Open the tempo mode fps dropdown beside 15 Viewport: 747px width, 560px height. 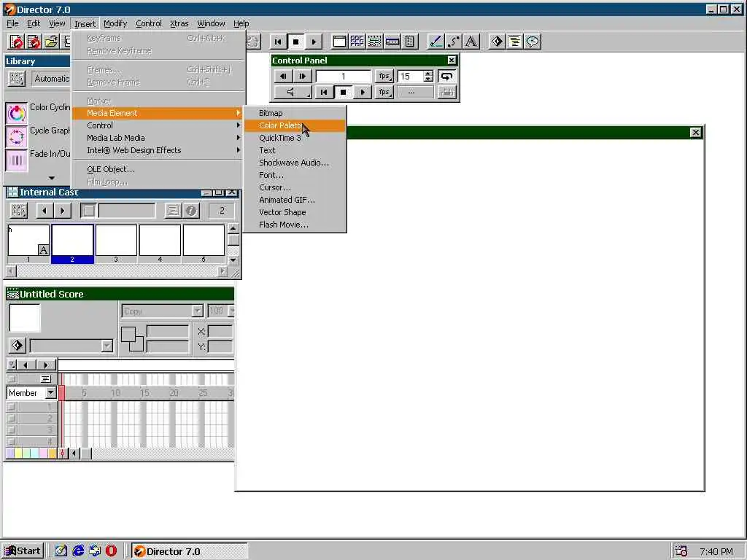(x=384, y=76)
